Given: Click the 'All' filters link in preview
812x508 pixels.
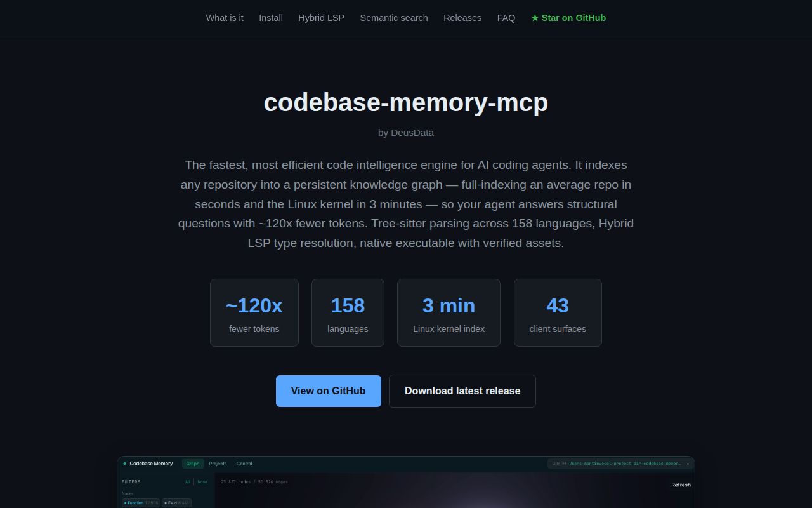Looking at the screenshot, I should tap(187, 482).
